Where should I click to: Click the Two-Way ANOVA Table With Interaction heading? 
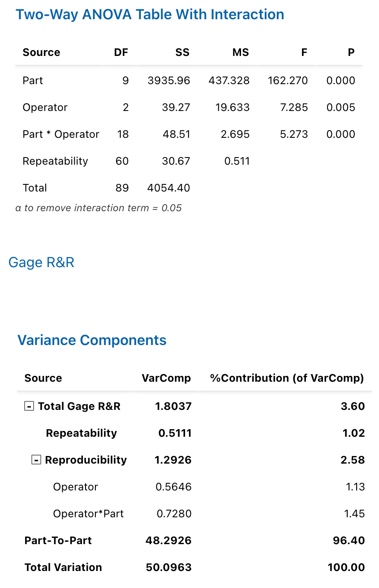tap(150, 14)
